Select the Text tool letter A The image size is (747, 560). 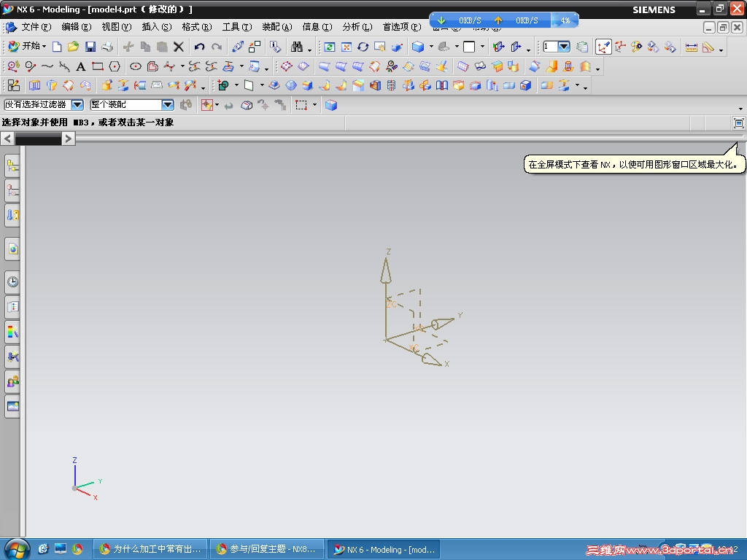click(81, 66)
